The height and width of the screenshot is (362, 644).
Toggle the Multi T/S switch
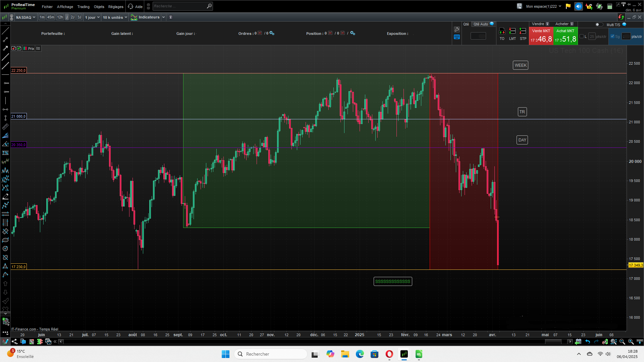pos(599,24)
